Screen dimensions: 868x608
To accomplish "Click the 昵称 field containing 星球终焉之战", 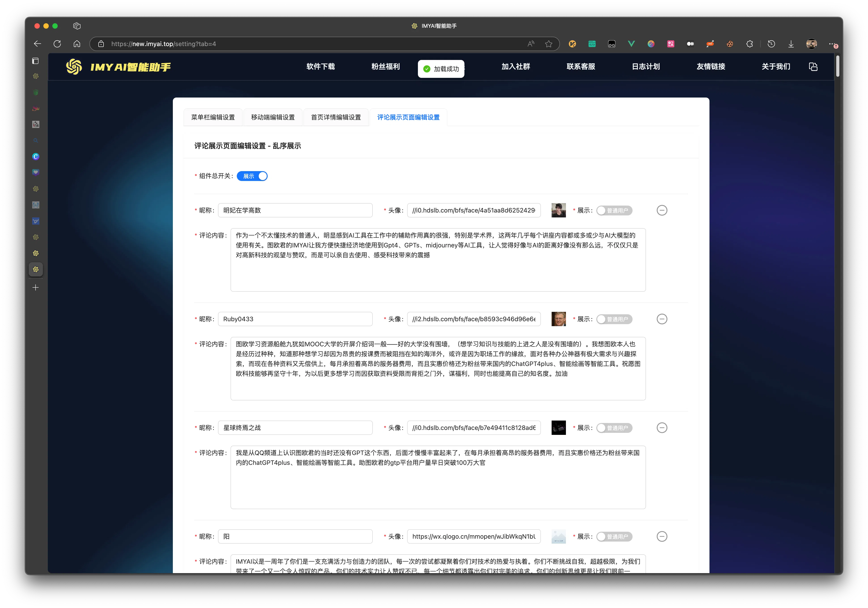I will 295,428.
